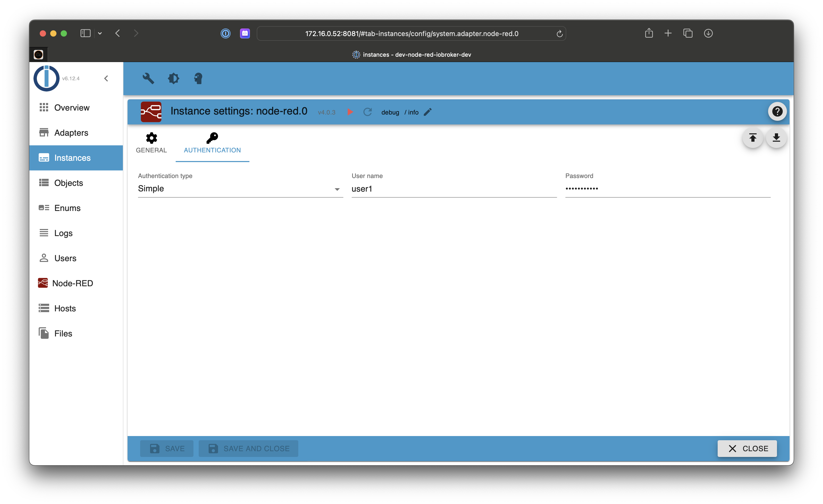Click the ioBroker logo
The image size is (823, 504).
(x=47, y=78)
